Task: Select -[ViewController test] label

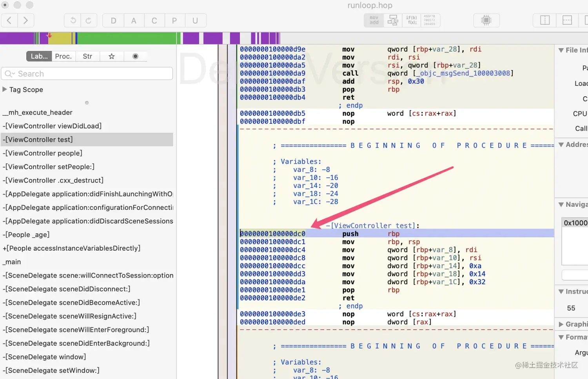Action: coord(87,140)
